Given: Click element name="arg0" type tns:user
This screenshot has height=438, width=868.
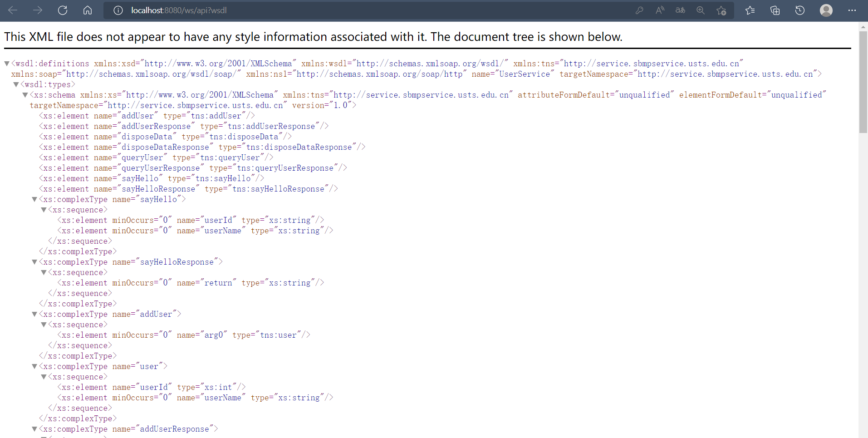Looking at the screenshot, I should (x=184, y=335).
